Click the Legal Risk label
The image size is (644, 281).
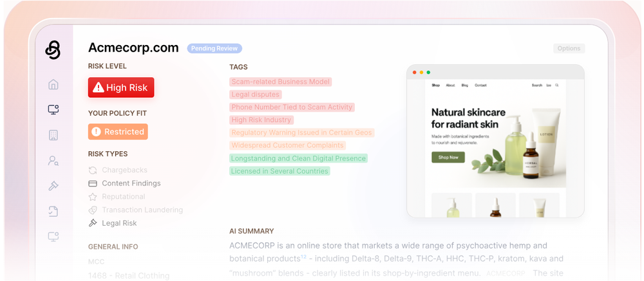(120, 223)
